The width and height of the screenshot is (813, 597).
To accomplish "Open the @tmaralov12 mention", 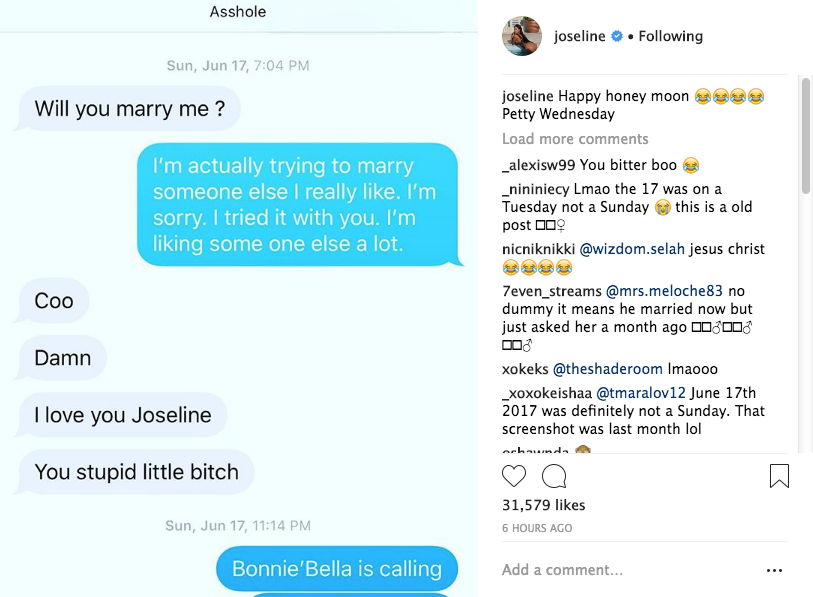I will pos(642,393).
